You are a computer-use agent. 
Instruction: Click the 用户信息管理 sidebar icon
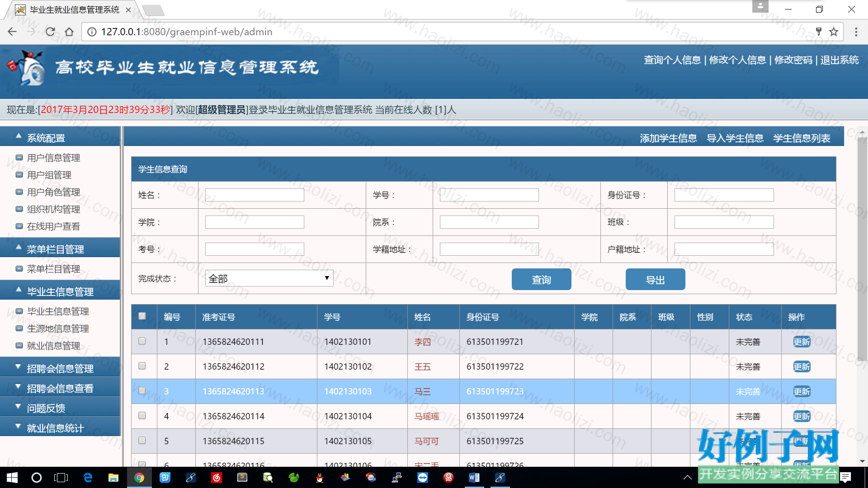(19, 158)
